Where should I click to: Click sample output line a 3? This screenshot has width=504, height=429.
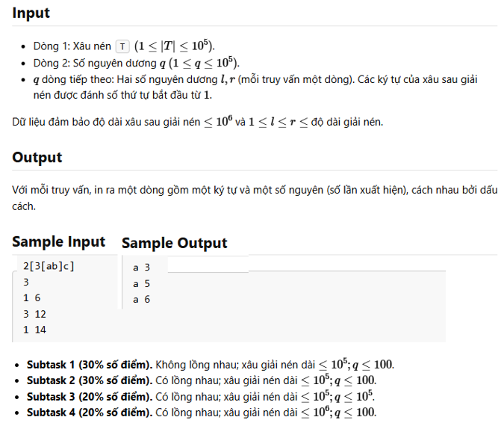pyautogui.click(x=141, y=268)
